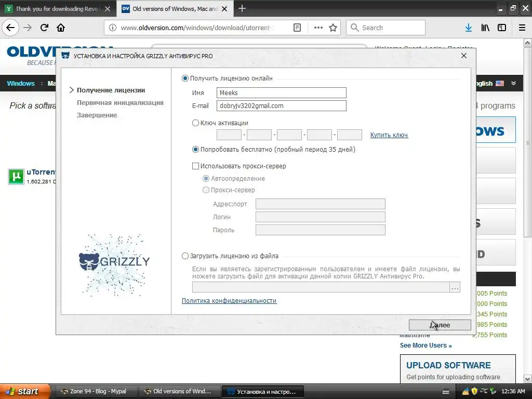Expand the website language dropdown chevron

(x=513, y=83)
